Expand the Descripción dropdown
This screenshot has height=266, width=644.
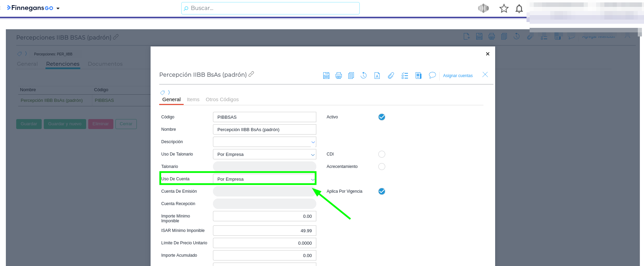coord(313,142)
